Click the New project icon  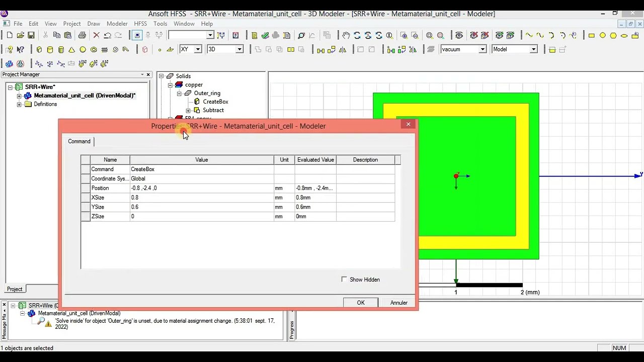(x=9, y=35)
